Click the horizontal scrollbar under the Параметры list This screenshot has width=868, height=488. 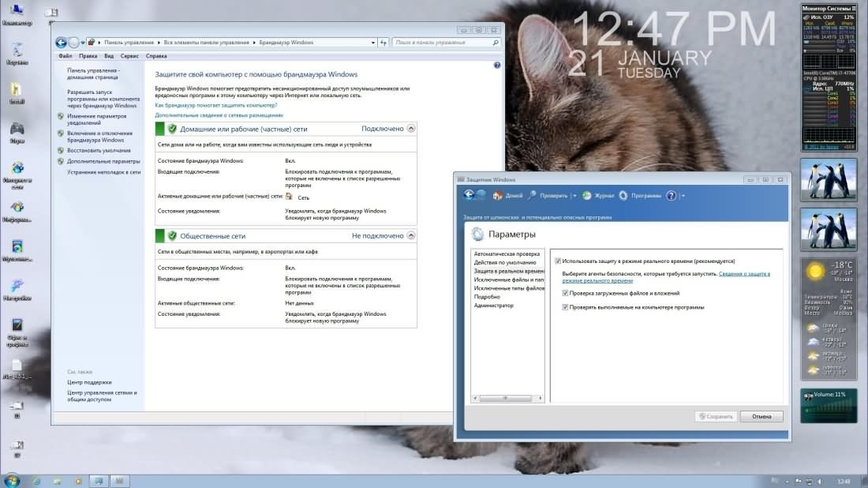click(507, 398)
